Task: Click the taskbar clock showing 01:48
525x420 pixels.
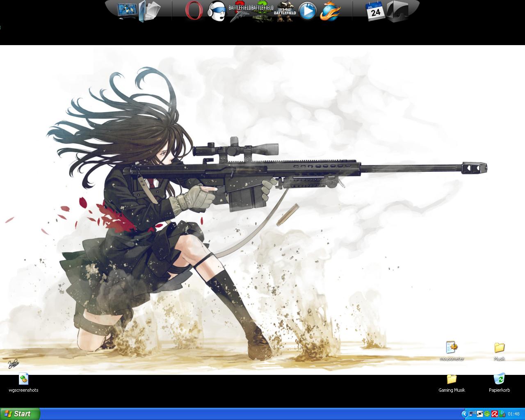Action: [514, 414]
